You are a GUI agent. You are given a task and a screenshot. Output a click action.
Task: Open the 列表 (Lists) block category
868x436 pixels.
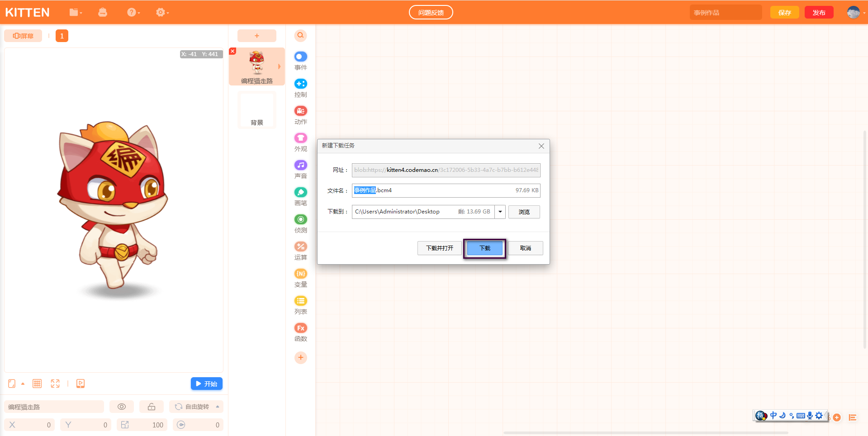point(301,305)
